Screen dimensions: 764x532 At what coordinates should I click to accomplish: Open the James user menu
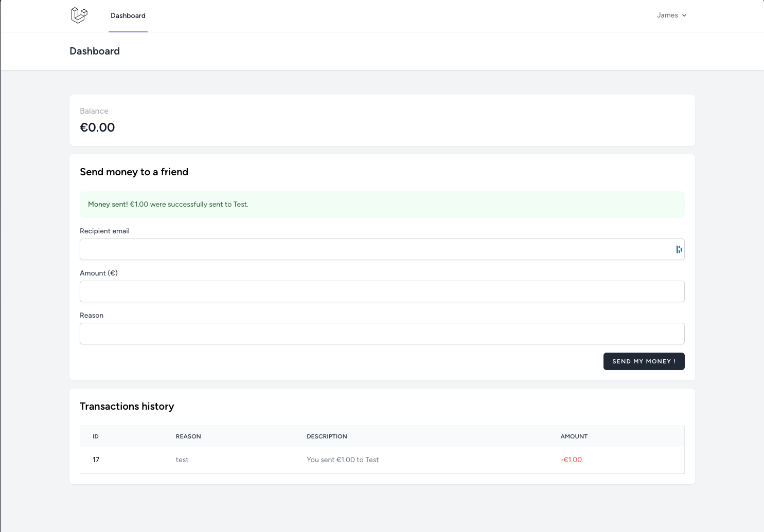click(671, 15)
